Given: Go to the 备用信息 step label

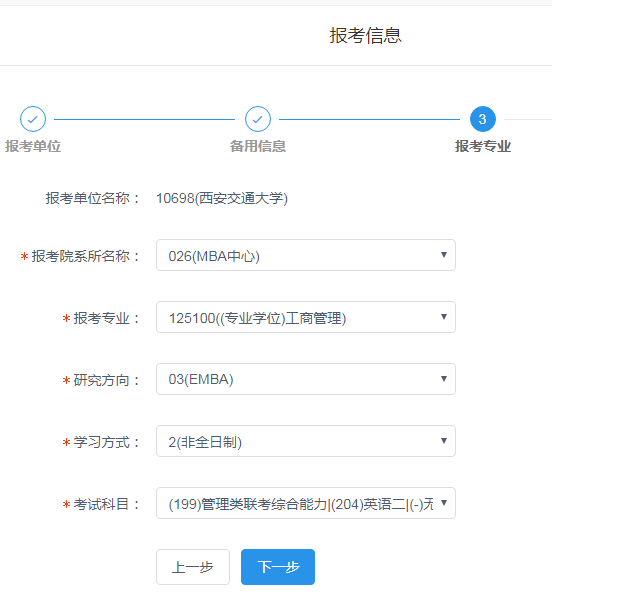Looking at the screenshot, I should click(258, 146).
